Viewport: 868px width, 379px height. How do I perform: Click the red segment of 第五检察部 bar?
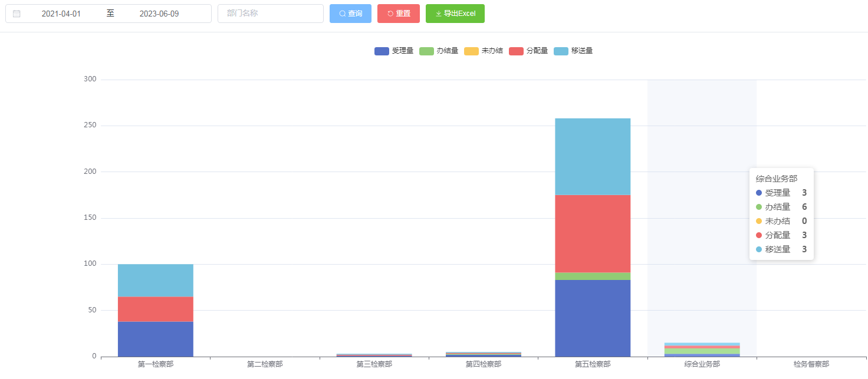tap(593, 233)
